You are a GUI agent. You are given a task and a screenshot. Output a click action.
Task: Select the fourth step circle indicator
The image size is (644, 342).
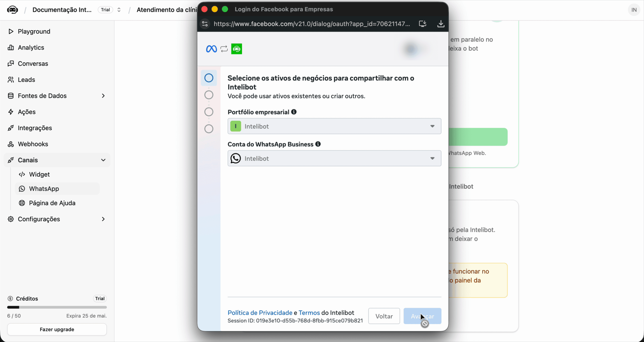pyautogui.click(x=209, y=129)
